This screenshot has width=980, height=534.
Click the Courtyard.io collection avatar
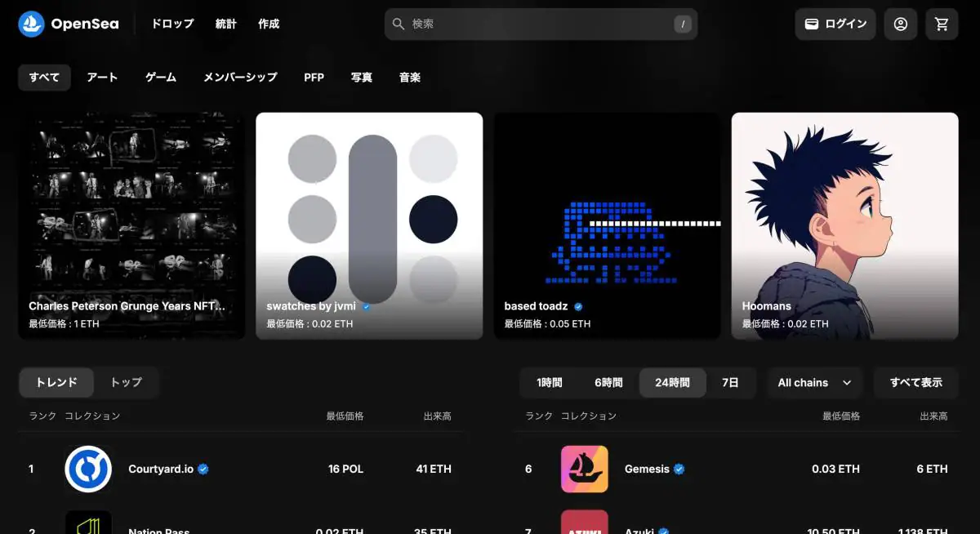[88, 469]
